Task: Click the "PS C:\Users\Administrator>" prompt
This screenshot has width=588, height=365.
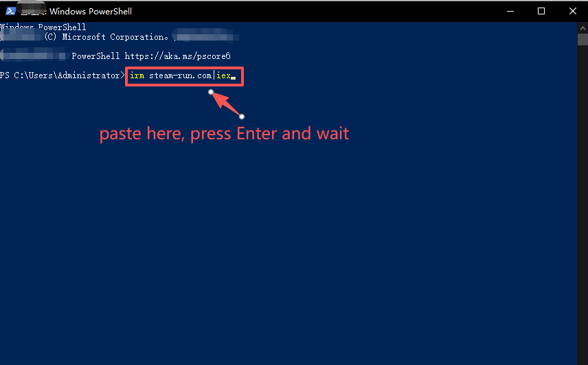Action: tap(63, 75)
